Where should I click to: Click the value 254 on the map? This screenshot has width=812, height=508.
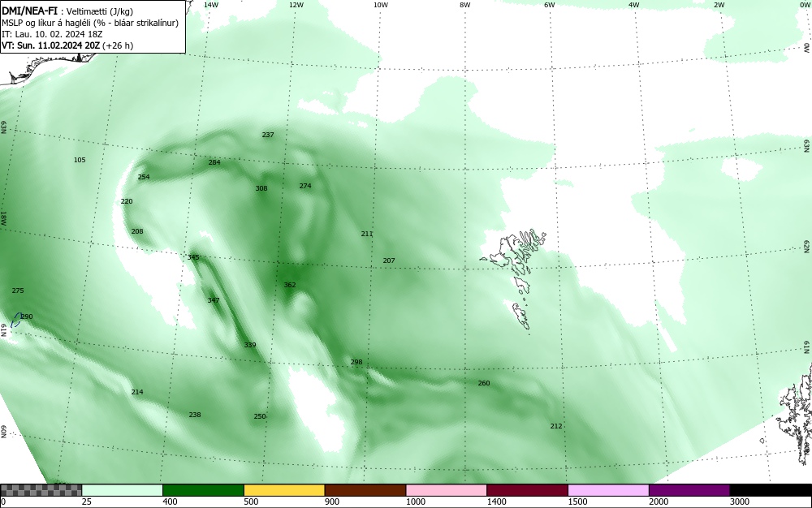[144, 177]
